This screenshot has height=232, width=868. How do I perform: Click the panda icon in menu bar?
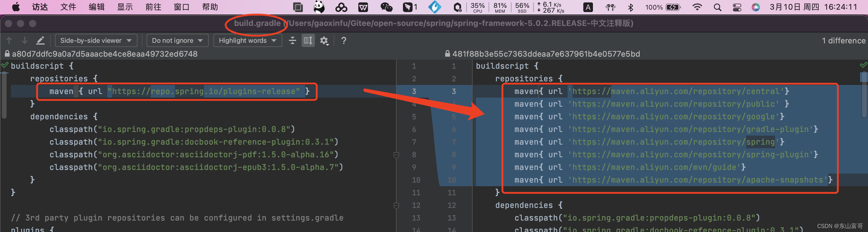tap(319, 7)
